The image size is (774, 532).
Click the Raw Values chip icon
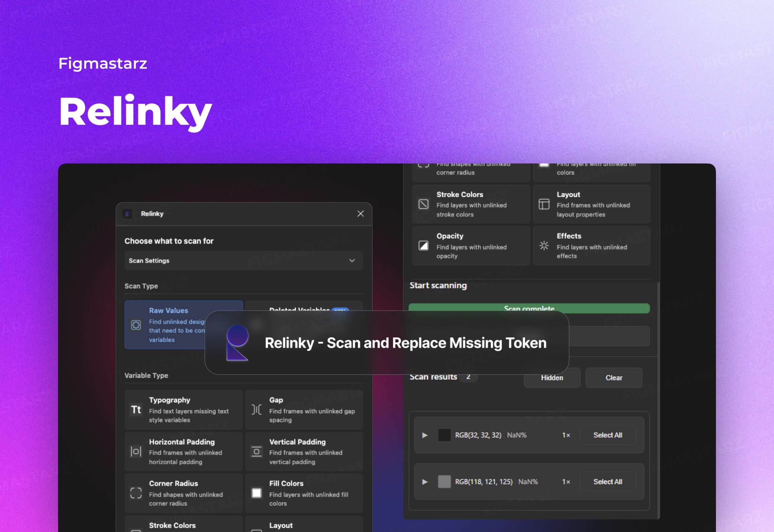(136, 325)
